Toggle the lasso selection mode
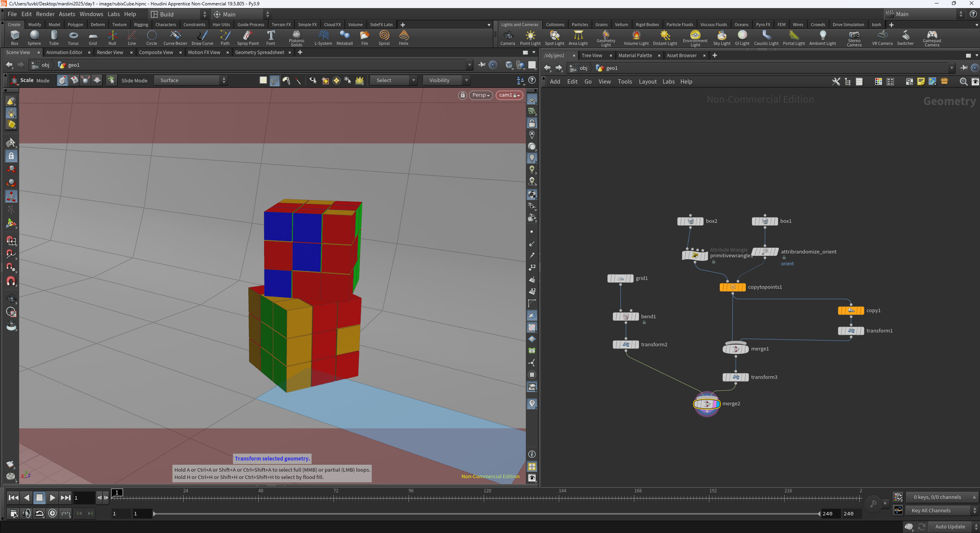 point(275,81)
